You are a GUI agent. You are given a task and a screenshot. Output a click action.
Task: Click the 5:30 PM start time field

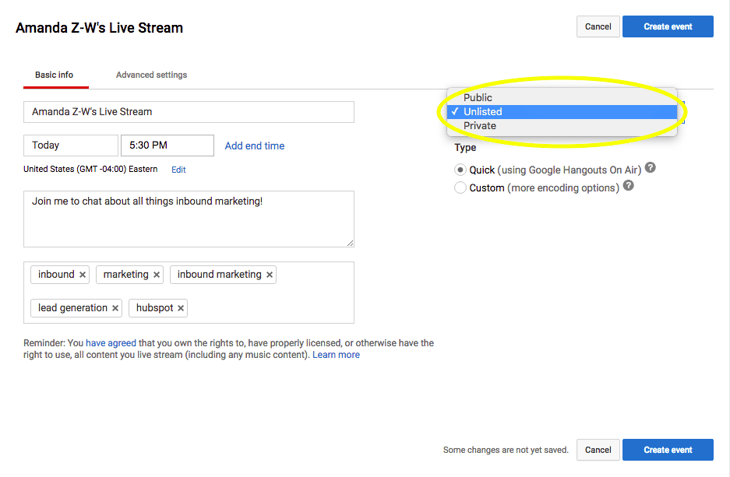tap(167, 146)
